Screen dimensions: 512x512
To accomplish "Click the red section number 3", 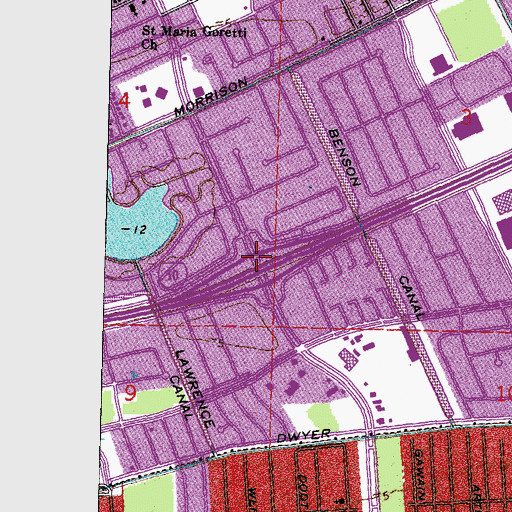I will [467, 117].
